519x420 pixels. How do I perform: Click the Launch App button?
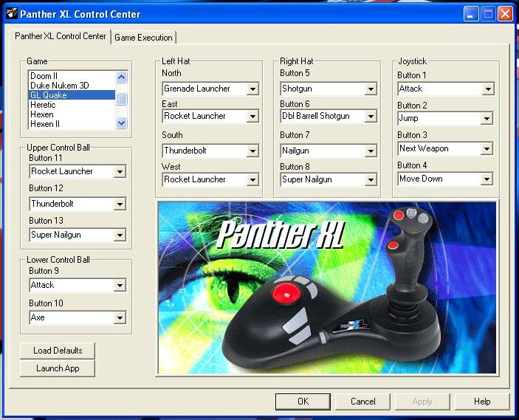pyautogui.click(x=58, y=368)
